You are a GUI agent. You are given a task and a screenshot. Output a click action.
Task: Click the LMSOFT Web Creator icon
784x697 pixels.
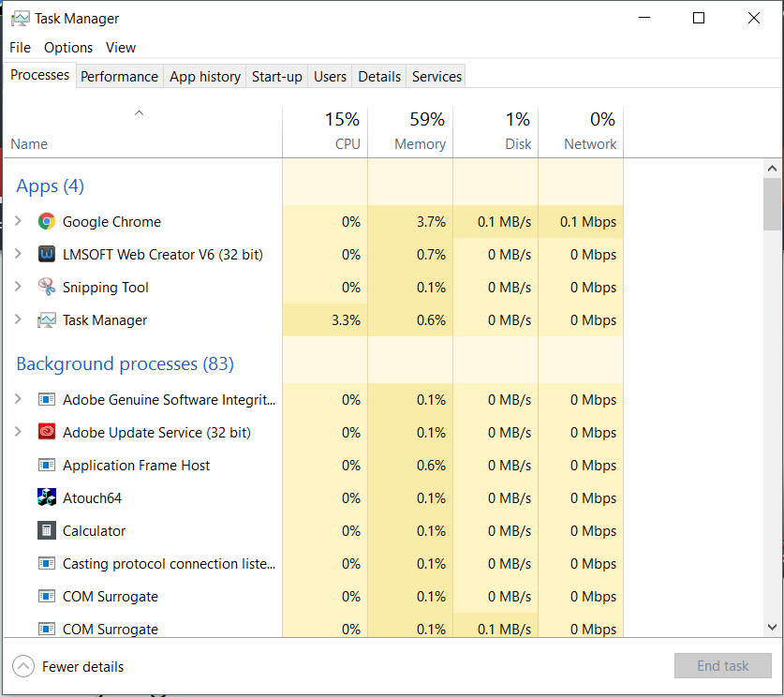pos(47,255)
